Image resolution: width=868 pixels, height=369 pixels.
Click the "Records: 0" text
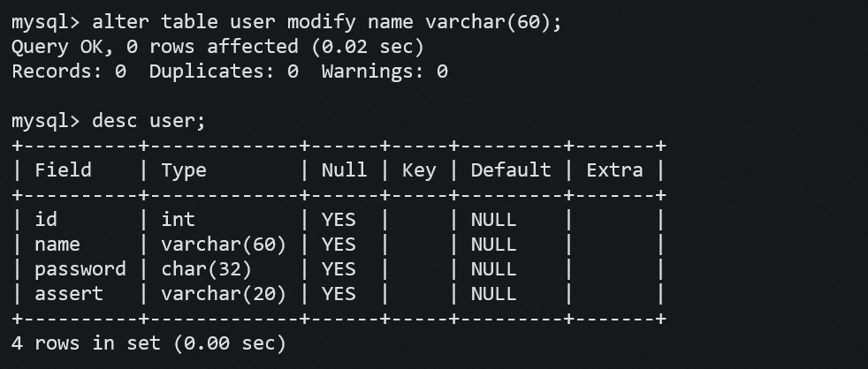coord(69,72)
